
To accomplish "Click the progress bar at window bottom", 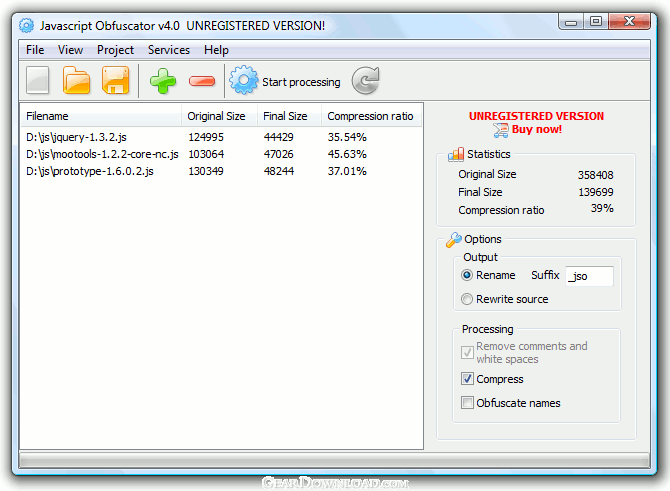I will point(335,460).
